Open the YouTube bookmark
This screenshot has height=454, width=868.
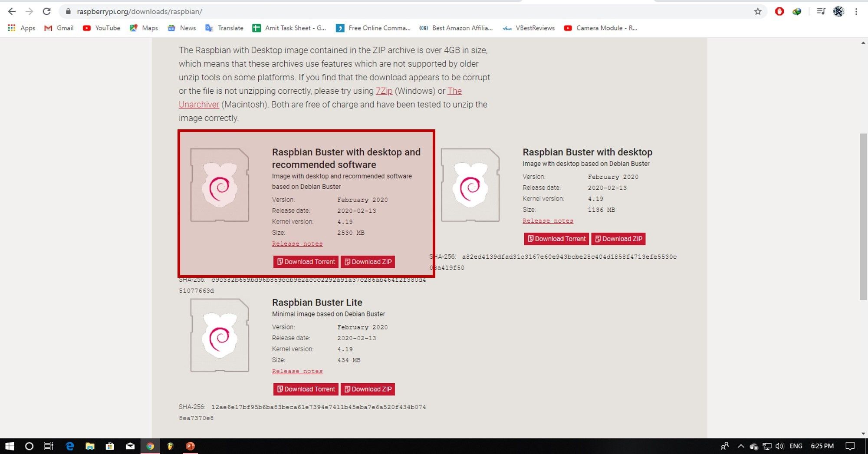tap(107, 28)
